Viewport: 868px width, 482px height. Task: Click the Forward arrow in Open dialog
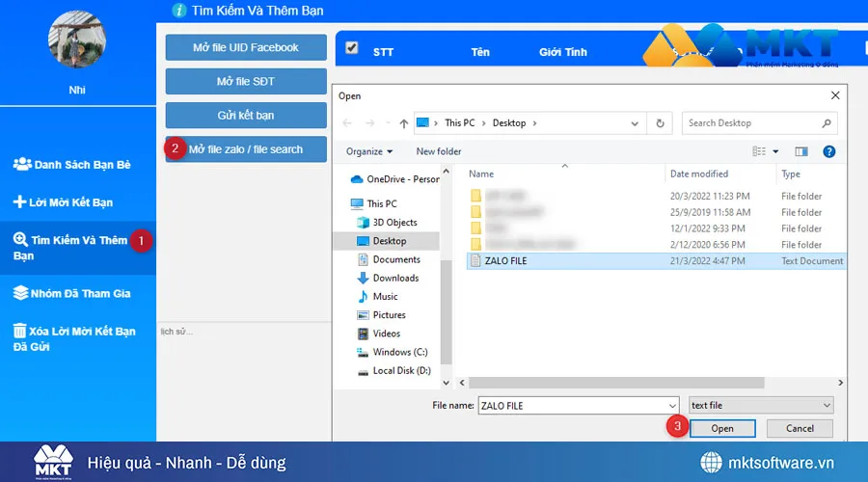tap(369, 122)
